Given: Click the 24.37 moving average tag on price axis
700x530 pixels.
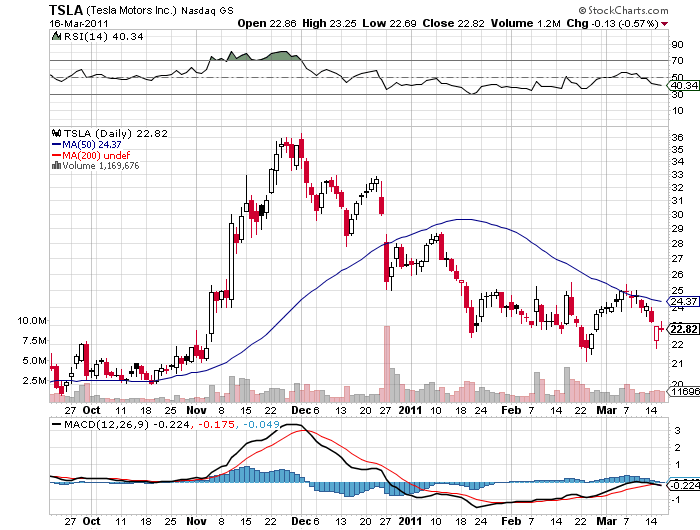Looking at the screenshot, I should point(683,301).
